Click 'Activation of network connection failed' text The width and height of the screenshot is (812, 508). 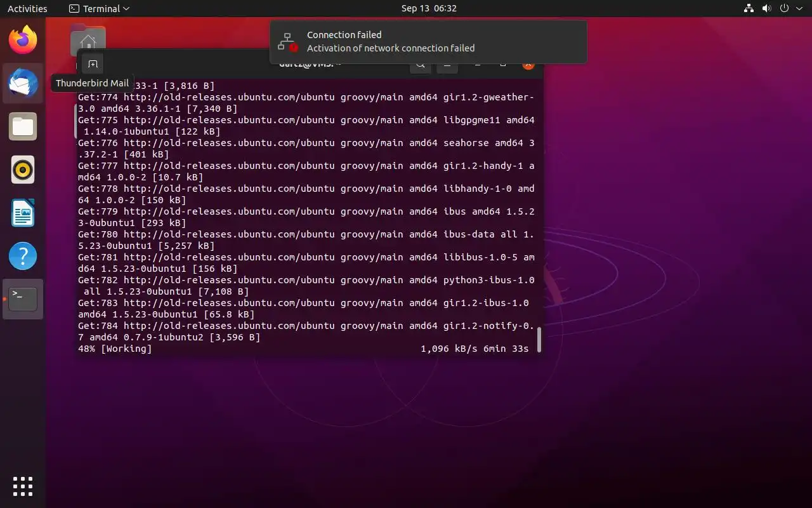pyautogui.click(x=391, y=48)
